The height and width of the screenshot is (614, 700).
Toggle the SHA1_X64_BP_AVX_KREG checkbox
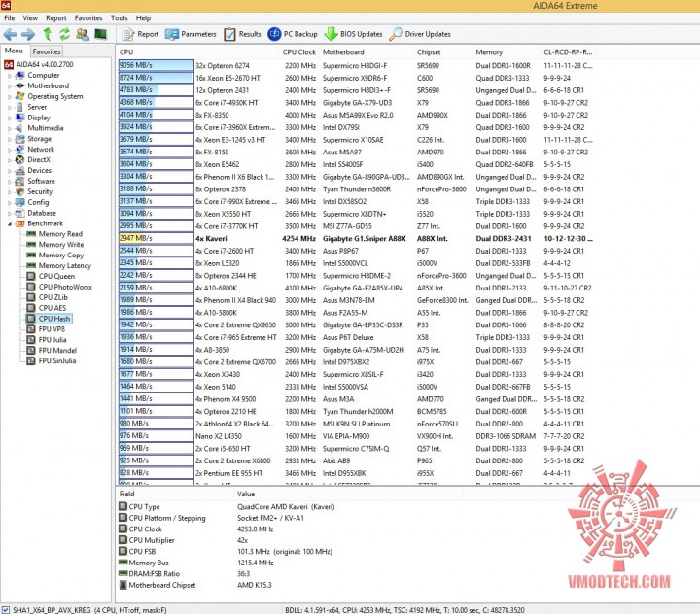(6, 609)
